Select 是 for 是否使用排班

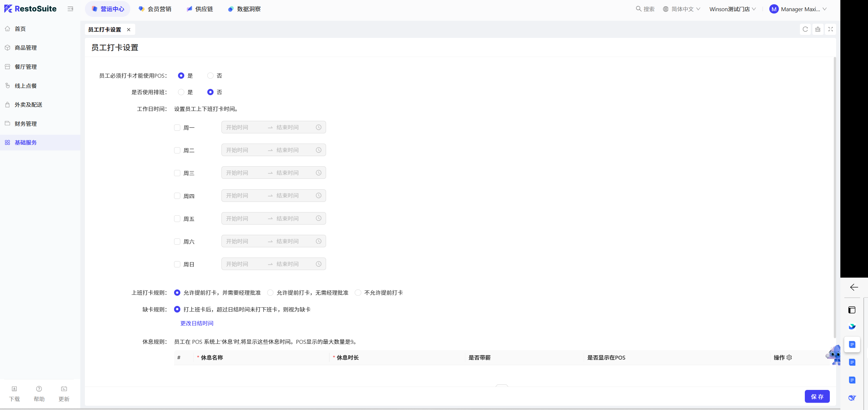181,92
